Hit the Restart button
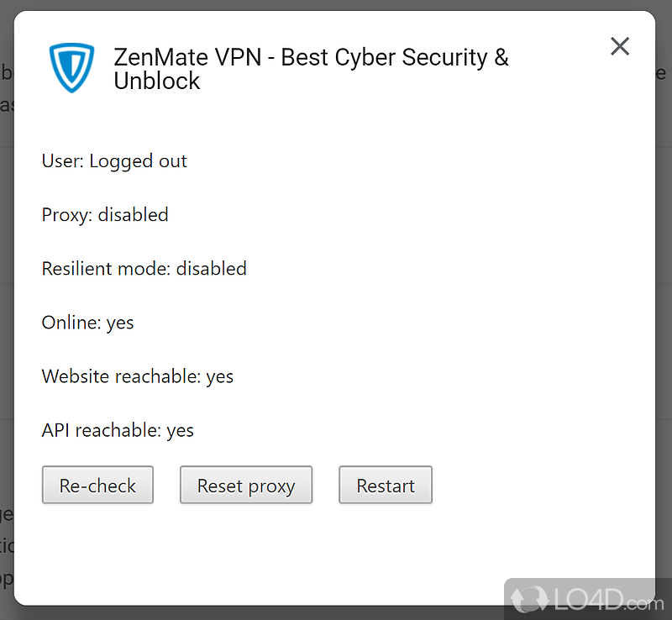Viewport: 672px width, 620px height. 386,486
